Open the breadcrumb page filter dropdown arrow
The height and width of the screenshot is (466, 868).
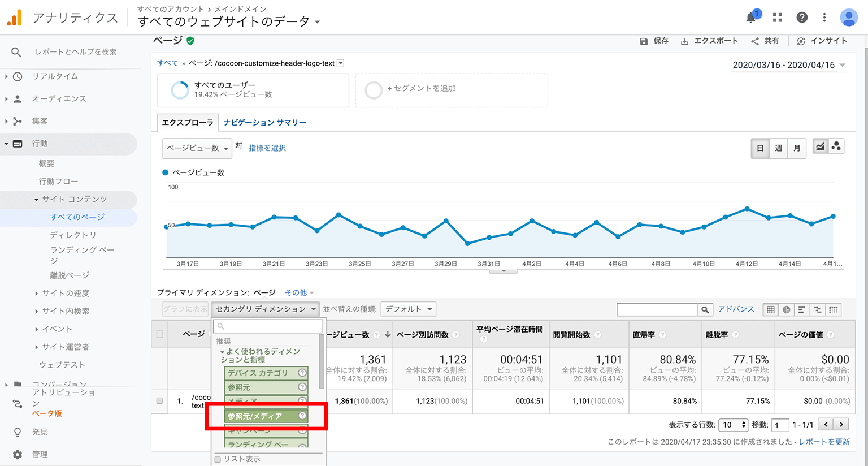[341, 63]
